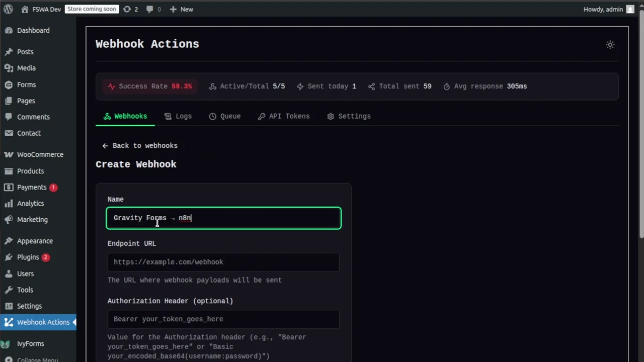Click the Authorization Header input field

(x=223, y=319)
